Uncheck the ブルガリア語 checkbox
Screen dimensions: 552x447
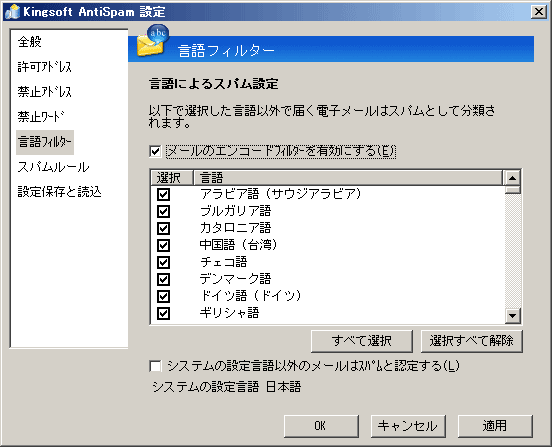coord(163,212)
